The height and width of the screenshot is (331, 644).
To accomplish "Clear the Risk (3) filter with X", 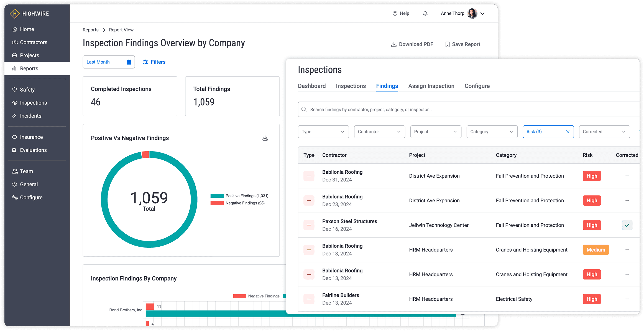I will pos(568,132).
